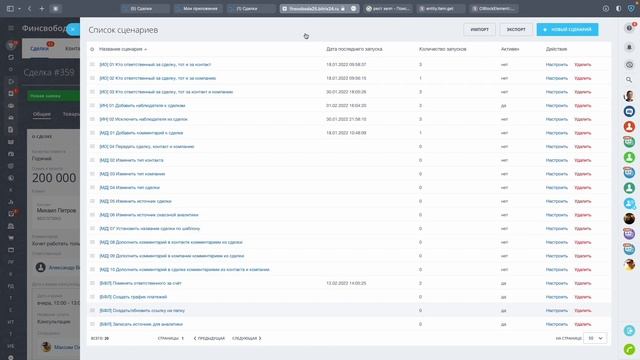Go to Следующая page
Screen dimensions: 640x360
247,338
